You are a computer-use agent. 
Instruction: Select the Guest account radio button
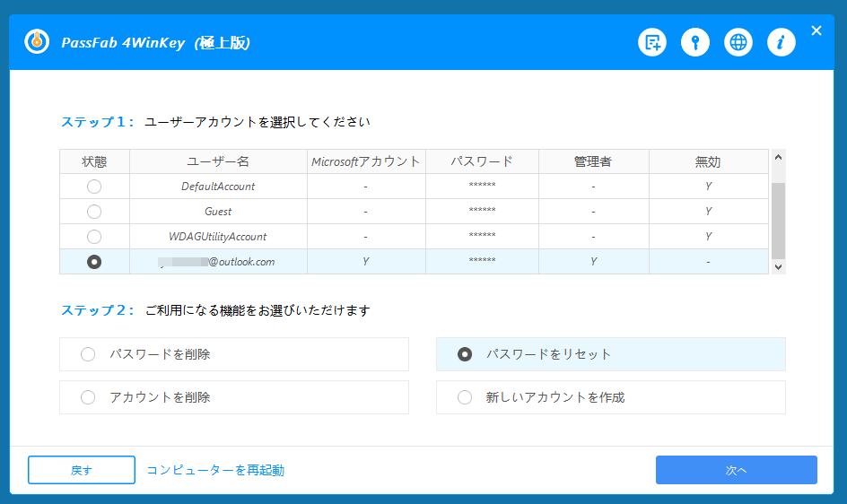(x=94, y=212)
